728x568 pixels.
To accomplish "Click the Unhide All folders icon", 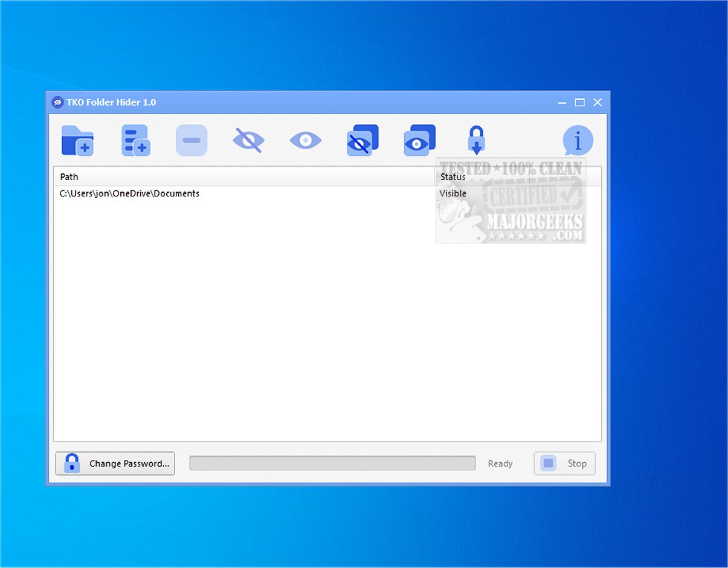I will tap(419, 141).
